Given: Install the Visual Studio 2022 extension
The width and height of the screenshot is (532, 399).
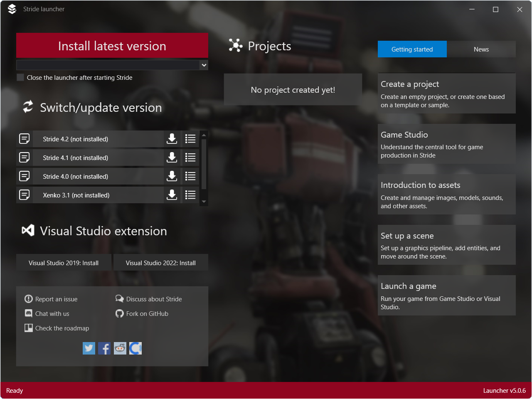Looking at the screenshot, I should pyautogui.click(x=161, y=263).
